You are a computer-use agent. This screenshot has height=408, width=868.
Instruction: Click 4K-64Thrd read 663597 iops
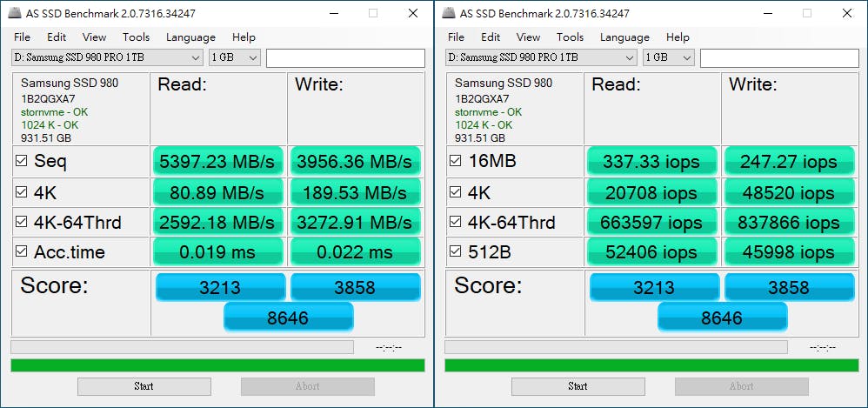[652, 222]
